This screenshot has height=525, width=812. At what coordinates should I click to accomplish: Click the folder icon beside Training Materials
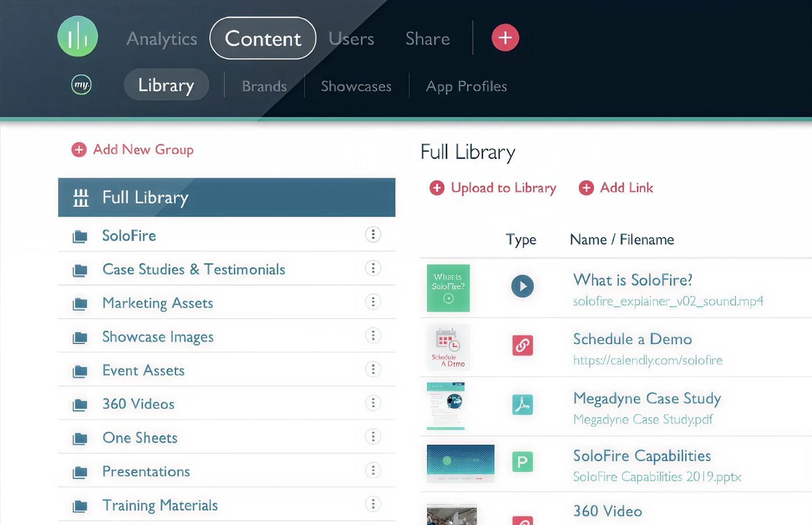pos(80,506)
